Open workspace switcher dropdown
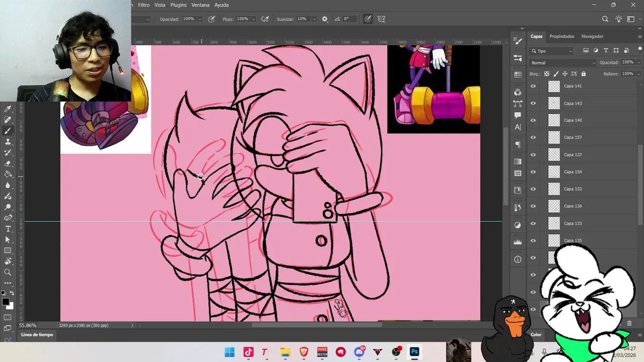644x362 pixels. tap(632, 19)
